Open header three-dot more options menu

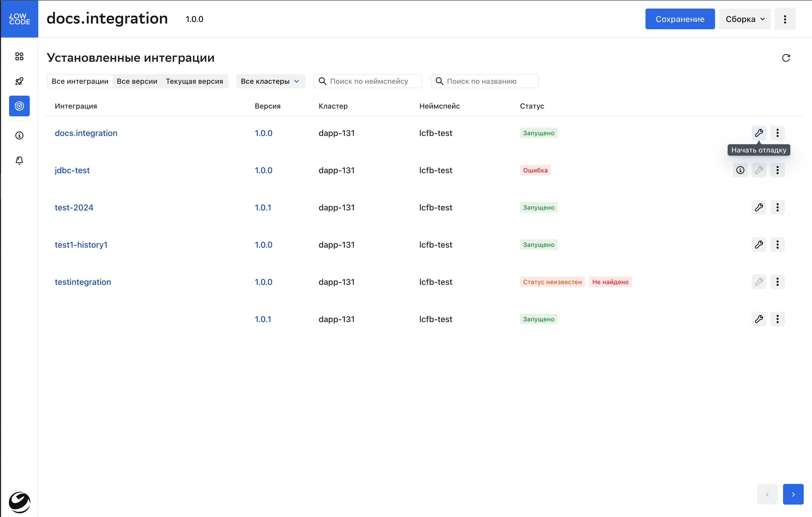click(785, 19)
